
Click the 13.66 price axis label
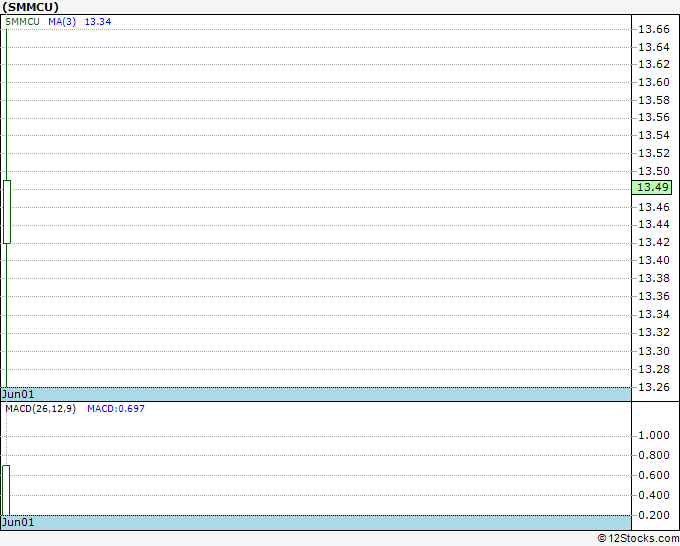[x=654, y=29]
